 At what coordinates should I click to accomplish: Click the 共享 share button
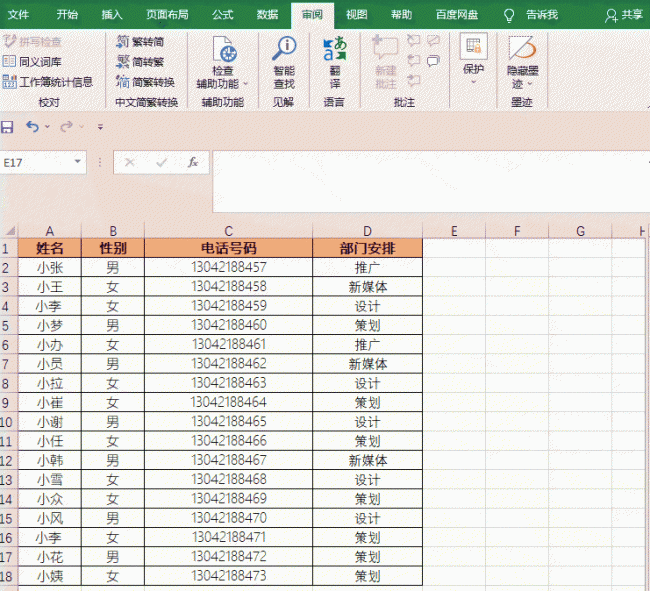[x=623, y=15]
